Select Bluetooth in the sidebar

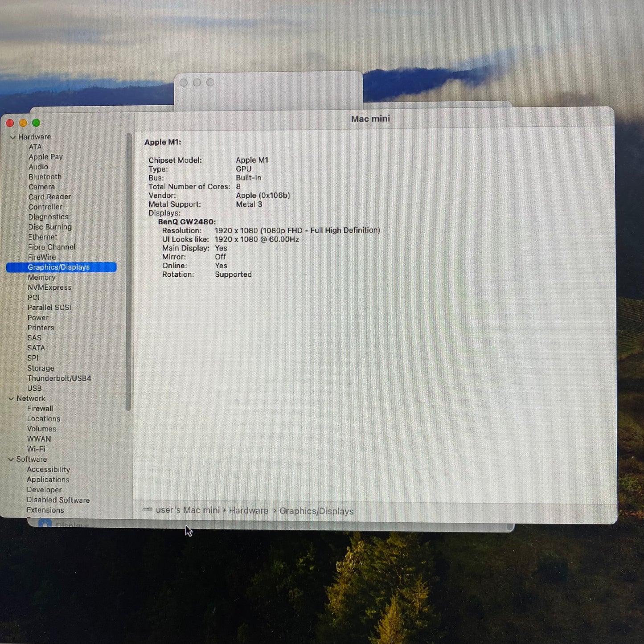click(x=45, y=177)
